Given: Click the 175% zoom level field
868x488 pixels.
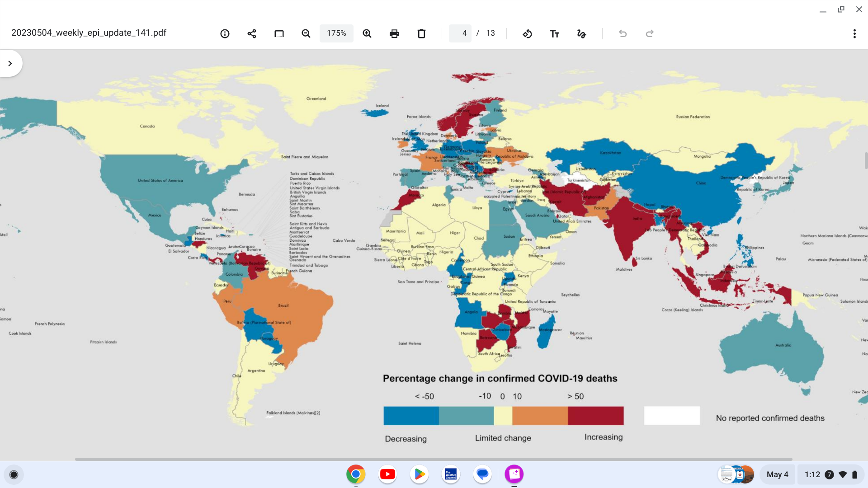Looking at the screenshot, I should (x=336, y=33).
